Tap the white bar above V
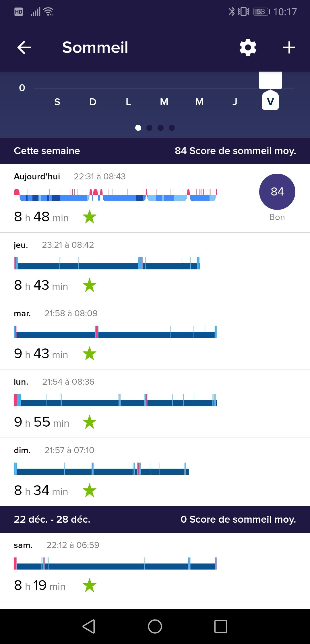Screen dimensions: 310x644 pos(270,80)
